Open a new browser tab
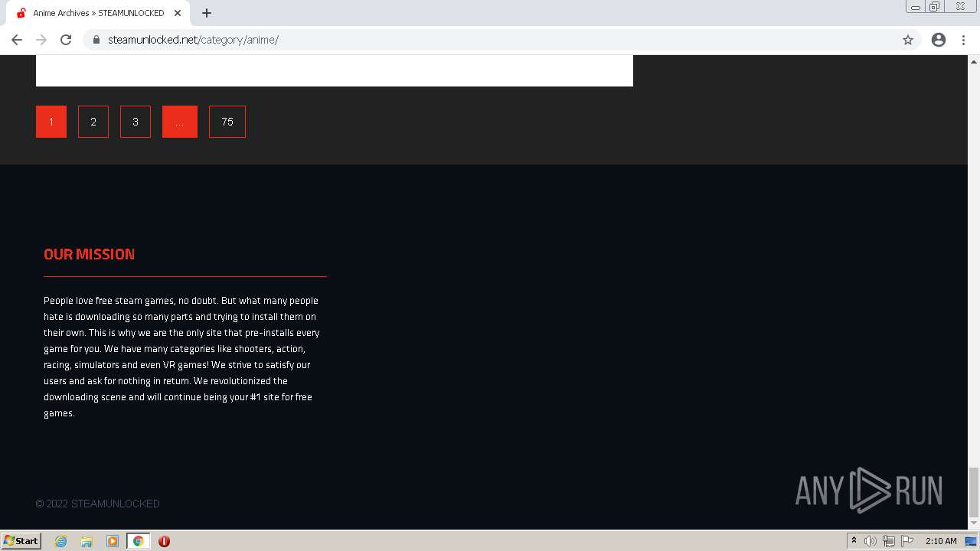 [x=207, y=13]
